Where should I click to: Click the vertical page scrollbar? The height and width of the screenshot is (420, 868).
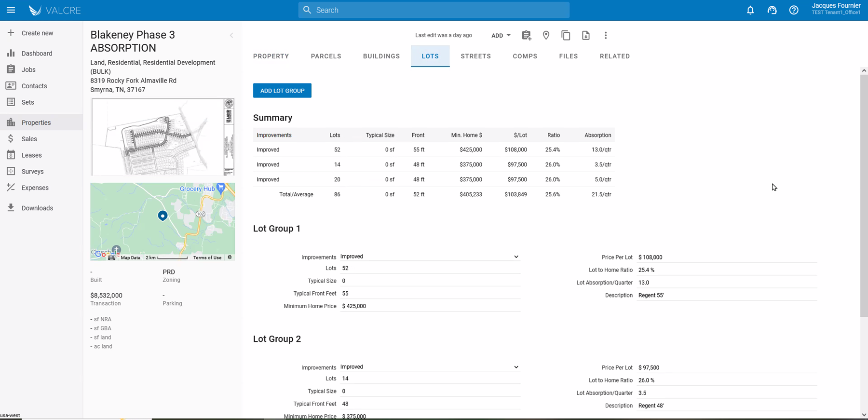coord(864,196)
